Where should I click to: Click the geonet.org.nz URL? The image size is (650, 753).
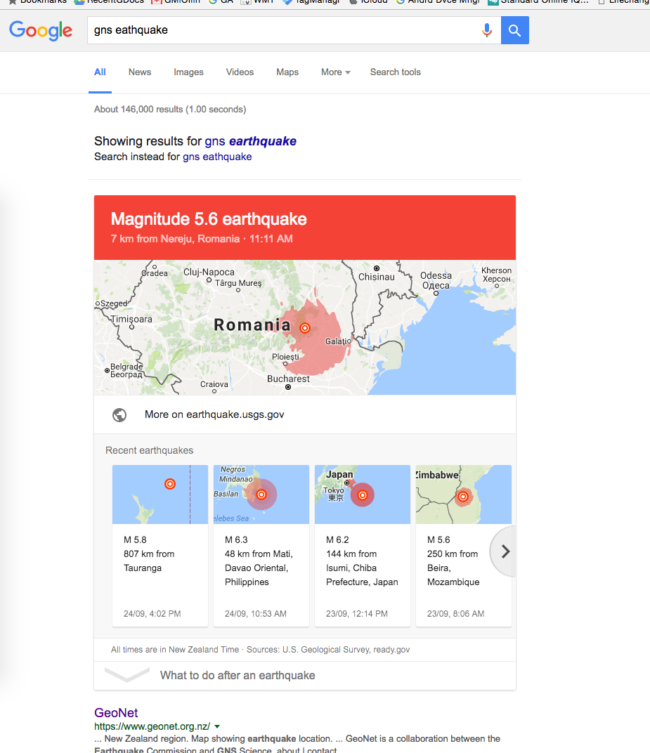coord(152,727)
